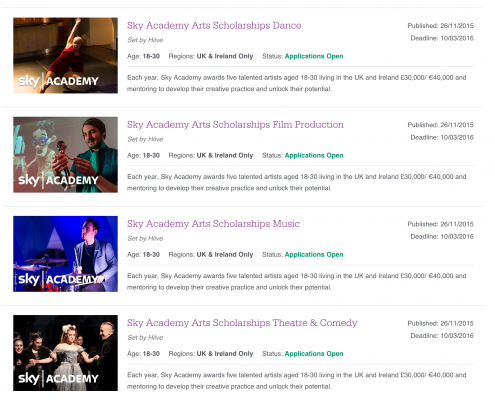Open Sky Academy Arts Scholarships Film Production link
This screenshot has height=400, width=495.
(235, 125)
